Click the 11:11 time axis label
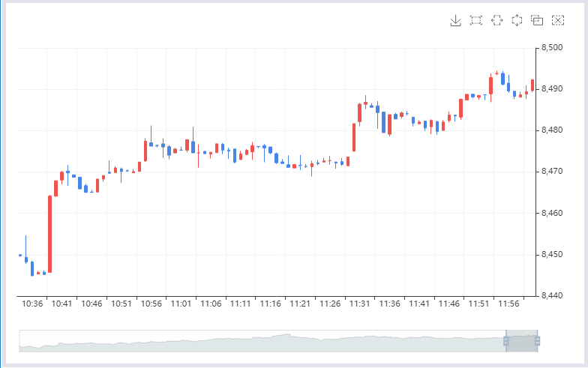Image resolution: width=588 pixels, height=368 pixels. point(240,304)
